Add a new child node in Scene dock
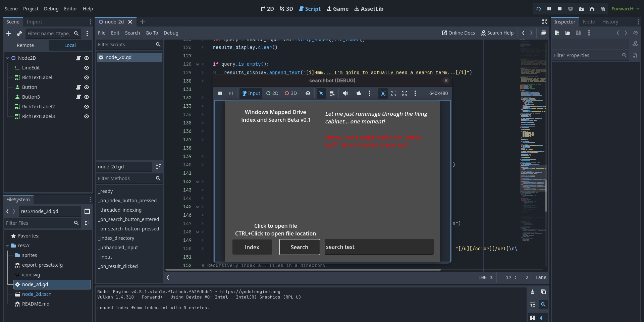Viewport: 644px width, 322px height. [x=9, y=34]
